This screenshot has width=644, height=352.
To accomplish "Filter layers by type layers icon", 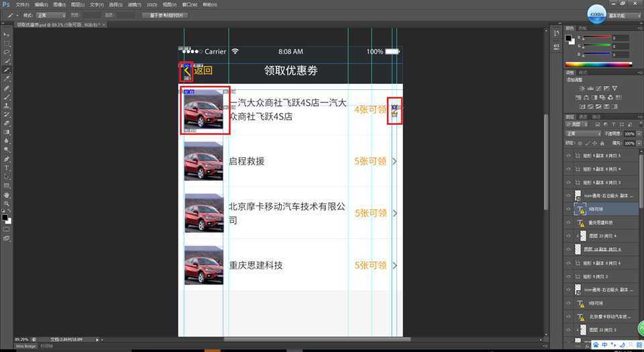I will (x=614, y=124).
